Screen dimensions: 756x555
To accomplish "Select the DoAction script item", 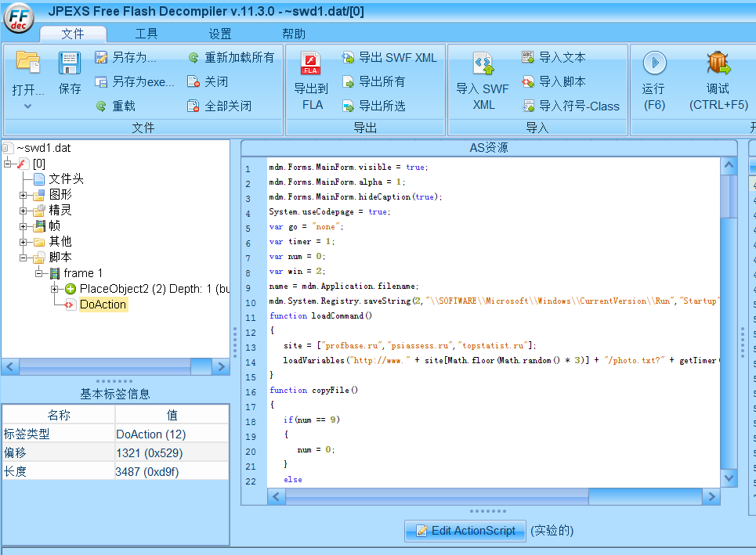I will 103,305.
